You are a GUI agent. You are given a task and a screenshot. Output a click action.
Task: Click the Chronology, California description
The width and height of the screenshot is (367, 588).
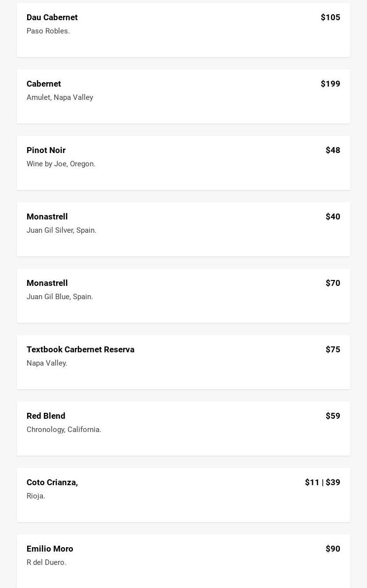tap(64, 430)
